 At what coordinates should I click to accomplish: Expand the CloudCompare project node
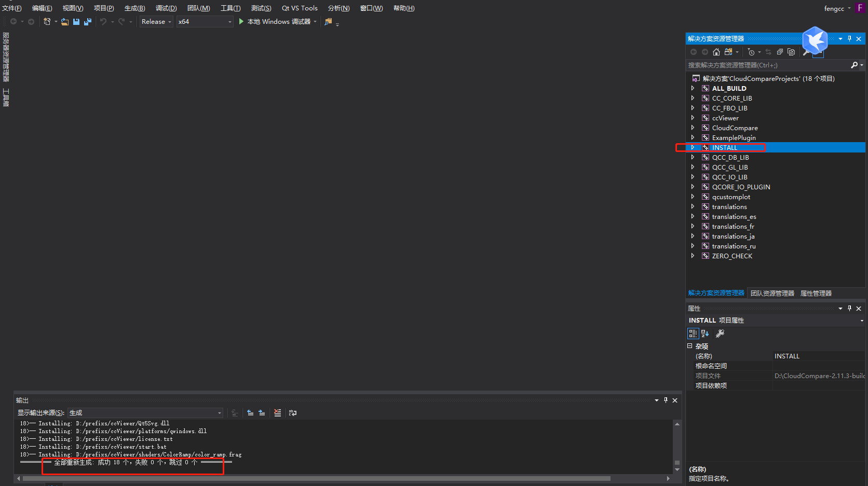693,128
